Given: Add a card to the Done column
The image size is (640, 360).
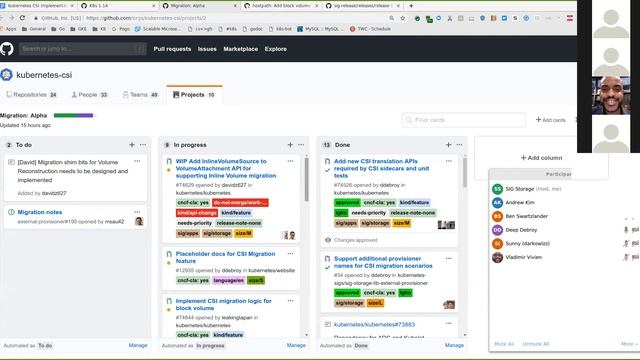Looking at the screenshot, I should click(449, 145).
